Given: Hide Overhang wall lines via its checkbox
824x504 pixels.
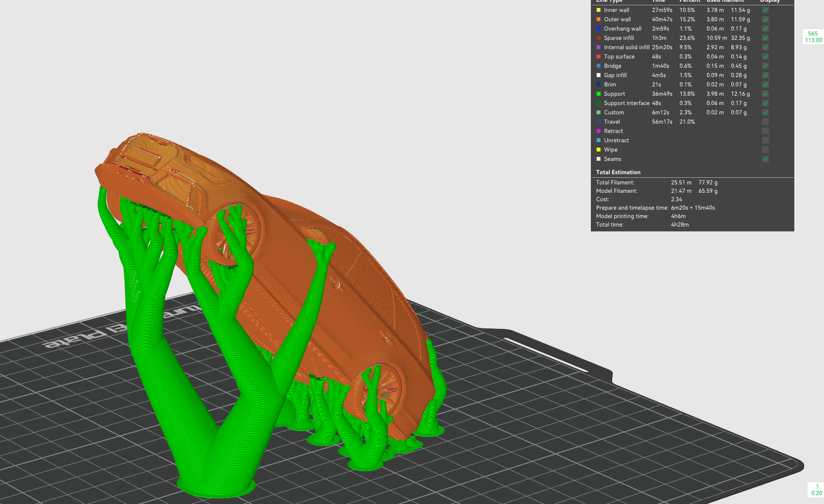Looking at the screenshot, I should click(765, 29).
